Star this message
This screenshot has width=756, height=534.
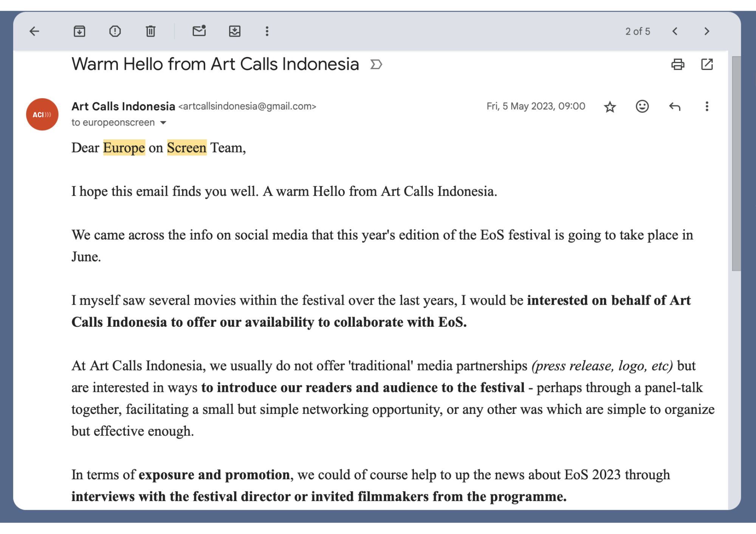pyautogui.click(x=610, y=107)
